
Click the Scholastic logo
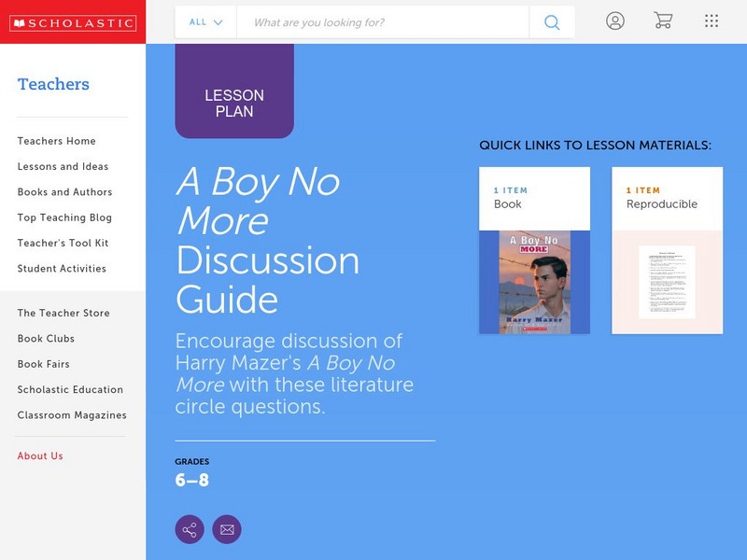[73, 21]
